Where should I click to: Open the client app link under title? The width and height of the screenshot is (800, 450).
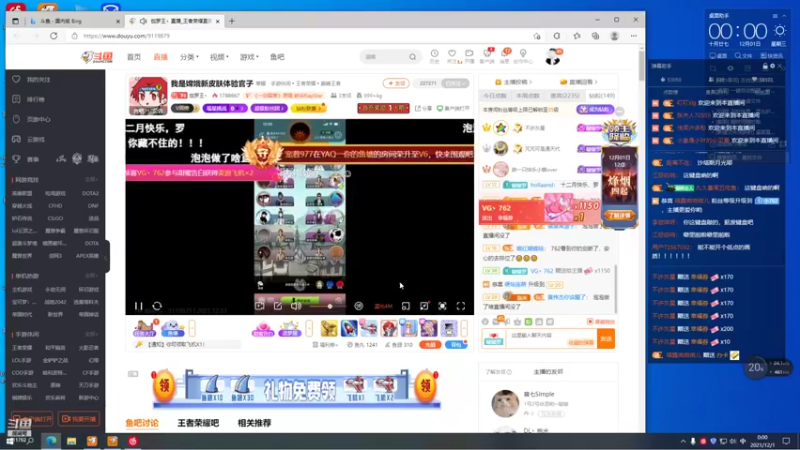(453, 109)
